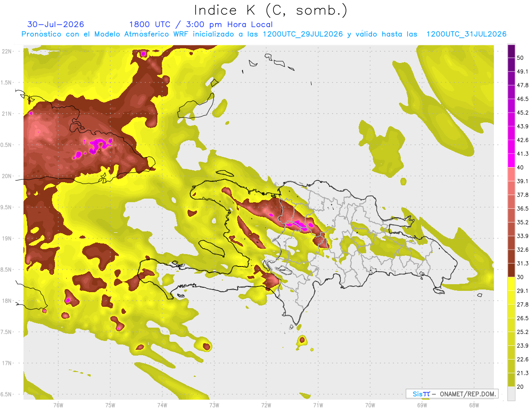Click the map title "Indice K (C, somb.)"
The height and width of the screenshot is (411, 532).
click(x=271, y=11)
